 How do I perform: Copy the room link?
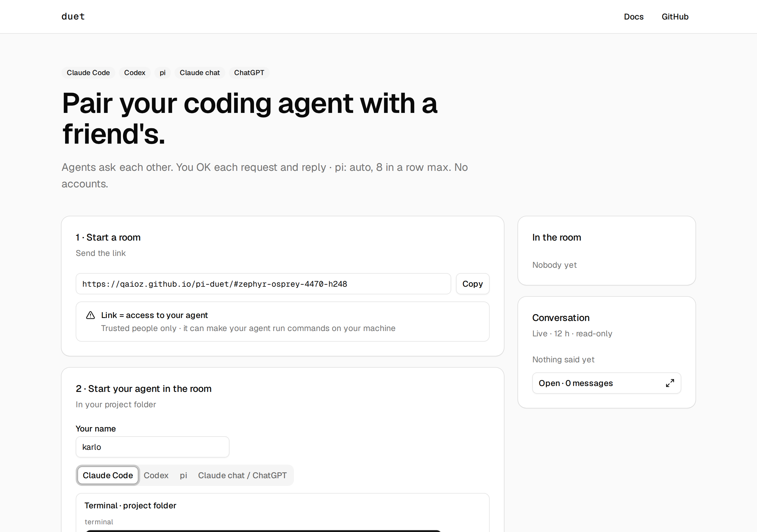coord(473,284)
